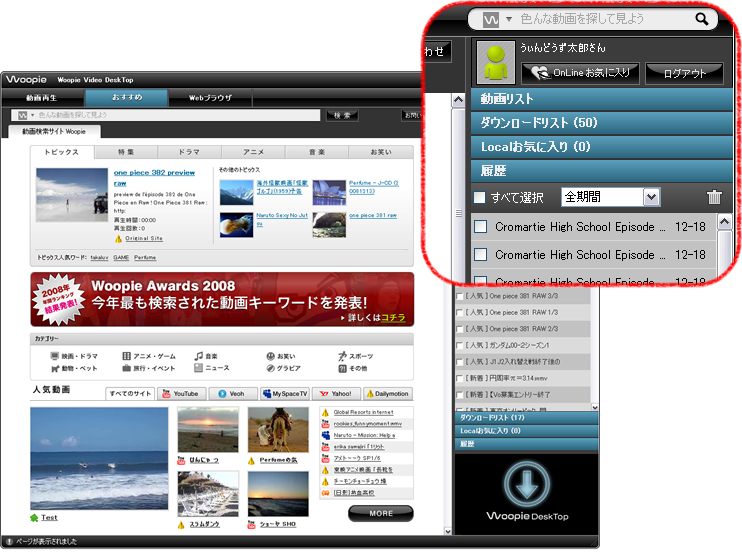The image size is (742, 554).
Task: Check the ガンダム00-2シーズン1 item box
Action: pos(459,345)
